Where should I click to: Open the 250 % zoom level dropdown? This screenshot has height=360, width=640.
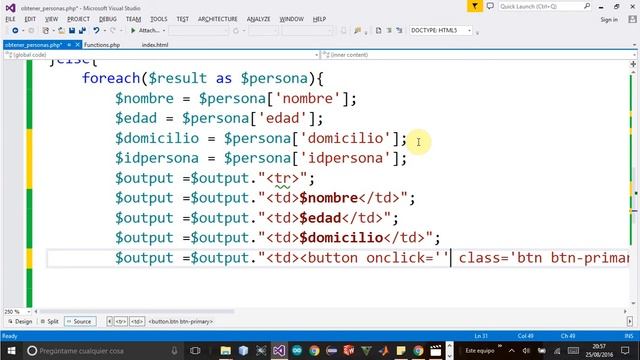(x=29, y=312)
